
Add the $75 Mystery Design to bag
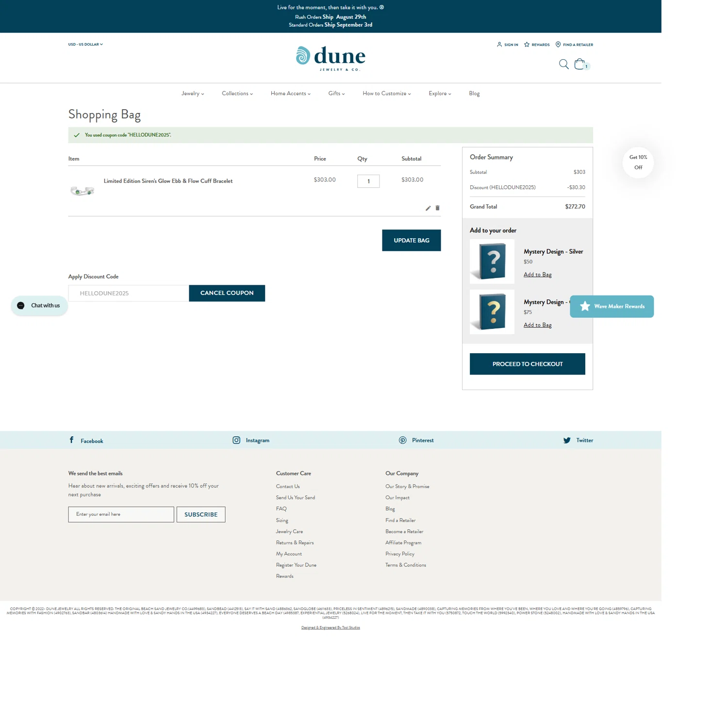pyautogui.click(x=537, y=325)
